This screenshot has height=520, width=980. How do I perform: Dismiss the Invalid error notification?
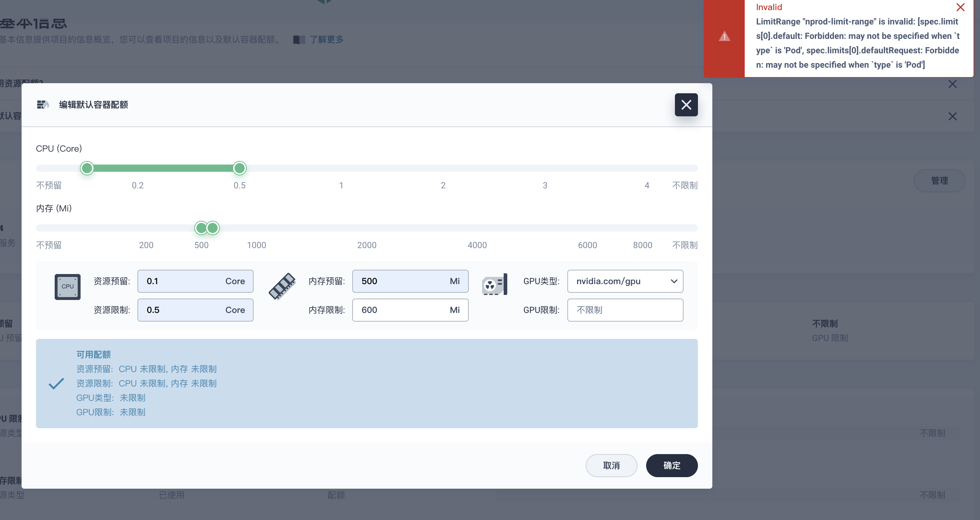point(960,7)
